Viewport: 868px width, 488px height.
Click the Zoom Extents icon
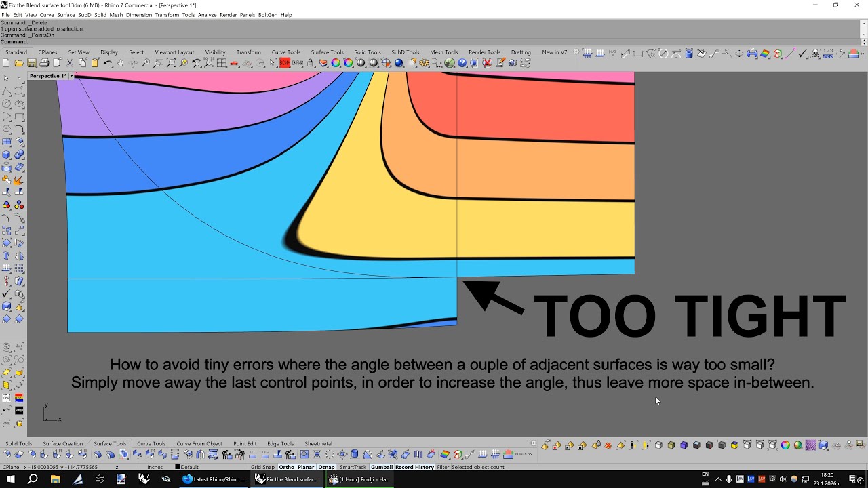(x=171, y=63)
